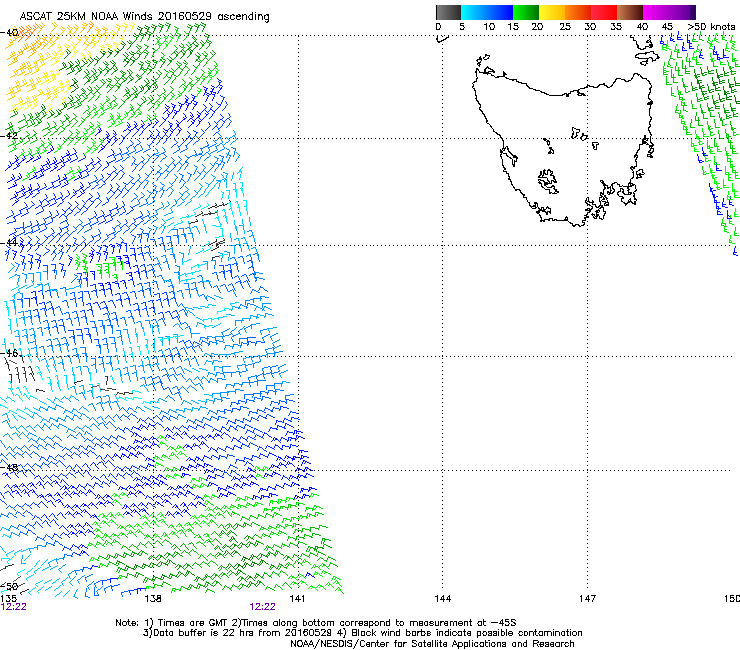Click the "138" longitude label
Viewport: 740px width, 650px height.
[153, 599]
